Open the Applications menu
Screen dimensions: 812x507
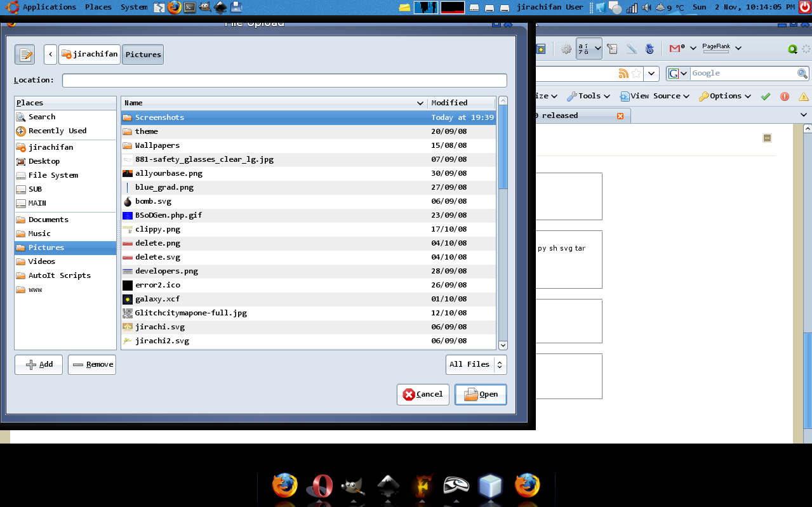tap(49, 7)
